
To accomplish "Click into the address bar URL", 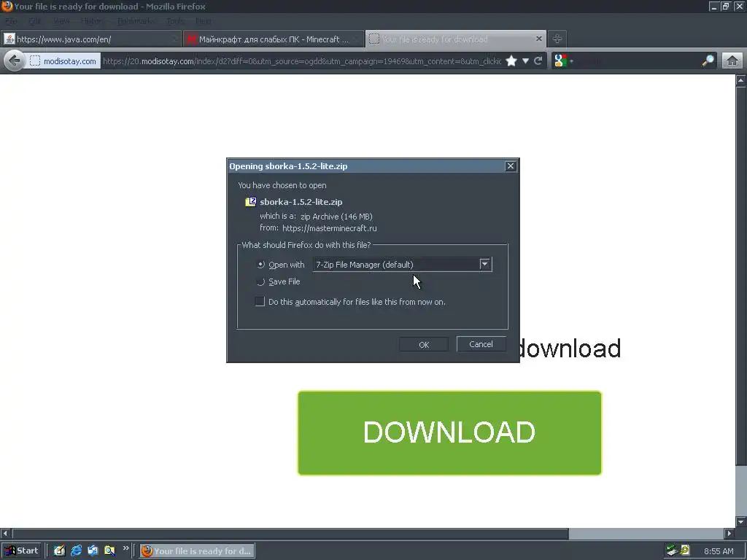I will [302, 61].
